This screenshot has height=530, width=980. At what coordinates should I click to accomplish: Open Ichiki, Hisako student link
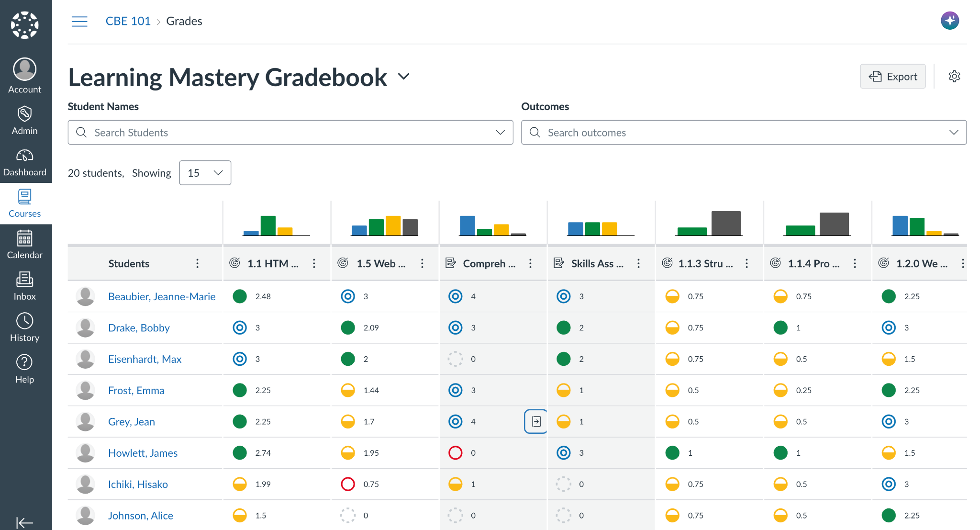(x=138, y=484)
